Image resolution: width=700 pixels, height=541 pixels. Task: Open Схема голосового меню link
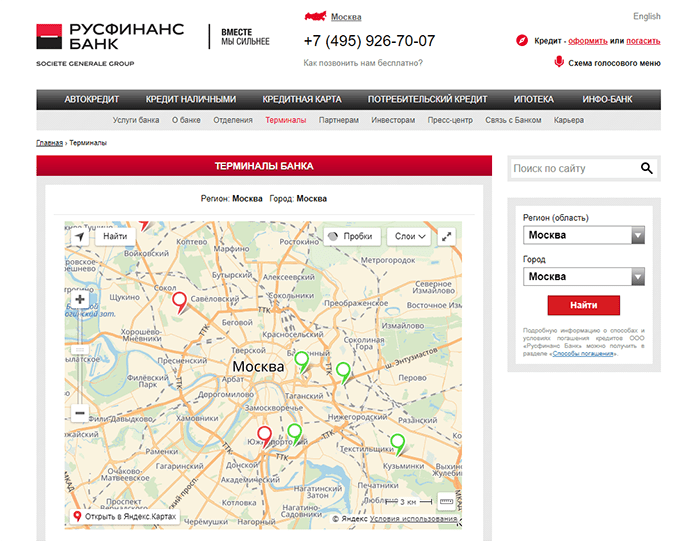pos(614,63)
